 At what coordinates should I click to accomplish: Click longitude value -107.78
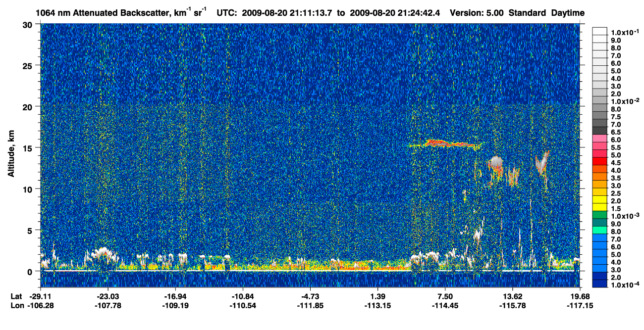click(x=108, y=305)
